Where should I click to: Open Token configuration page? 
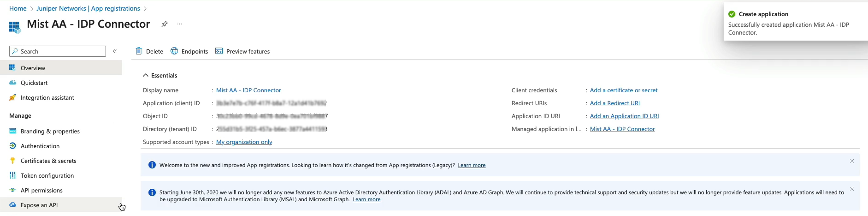point(47,175)
